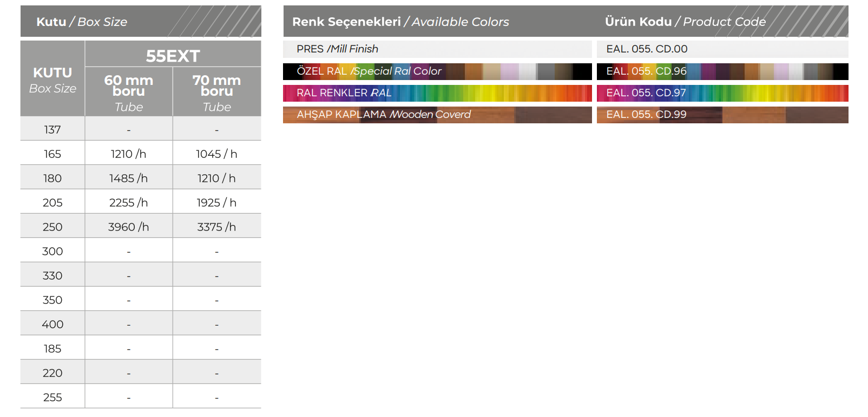The image size is (868, 417).
Task: Click the Kutu / Box Size header
Action: point(82,22)
